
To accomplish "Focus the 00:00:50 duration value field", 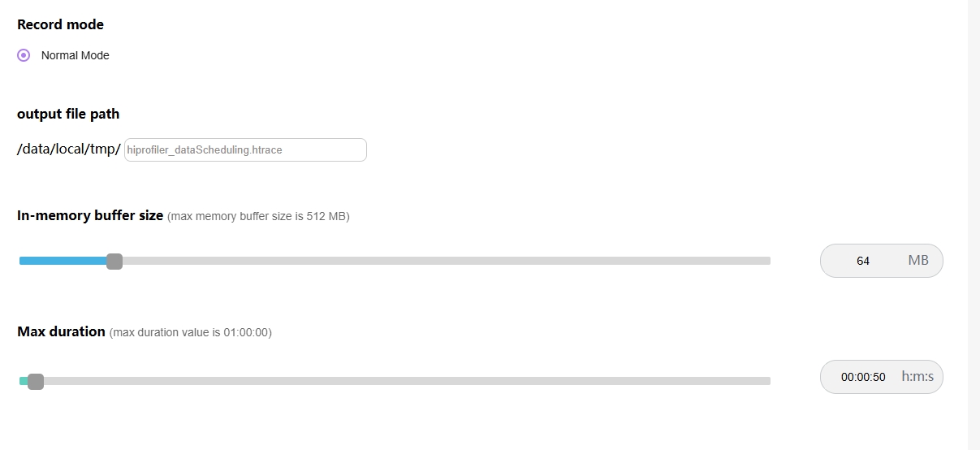I will (x=863, y=377).
